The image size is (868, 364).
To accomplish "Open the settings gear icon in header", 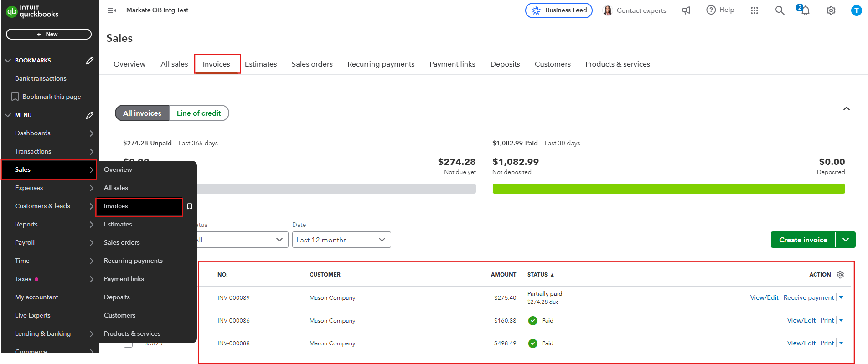I will point(831,10).
